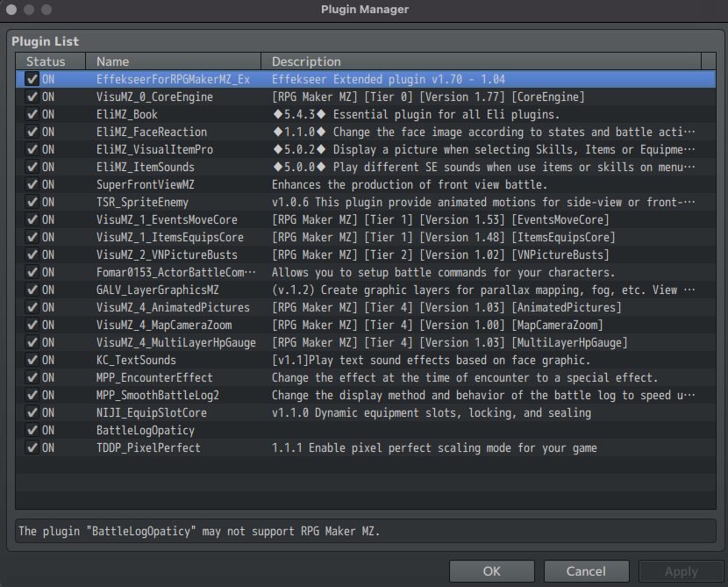This screenshot has height=587, width=728.
Task: Select VisuMZ_1_EventsMoveCore plugin name
Action: coord(167,220)
